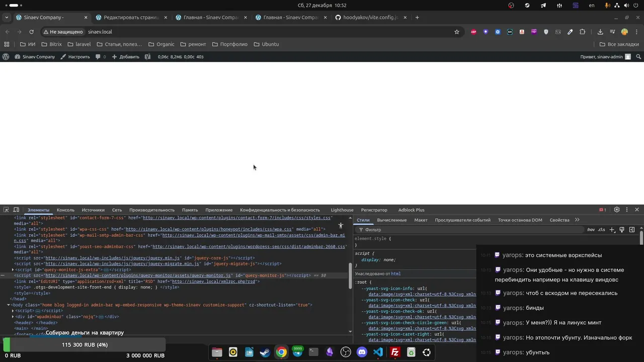Open the Ubuntu bookmarks folder
The height and width of the screenshot is (362, 644).
pyautogui.click(x=266, y=44)
